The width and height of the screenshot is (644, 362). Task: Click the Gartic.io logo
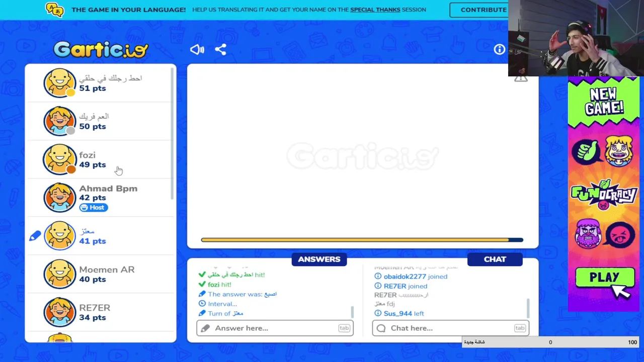101,49
